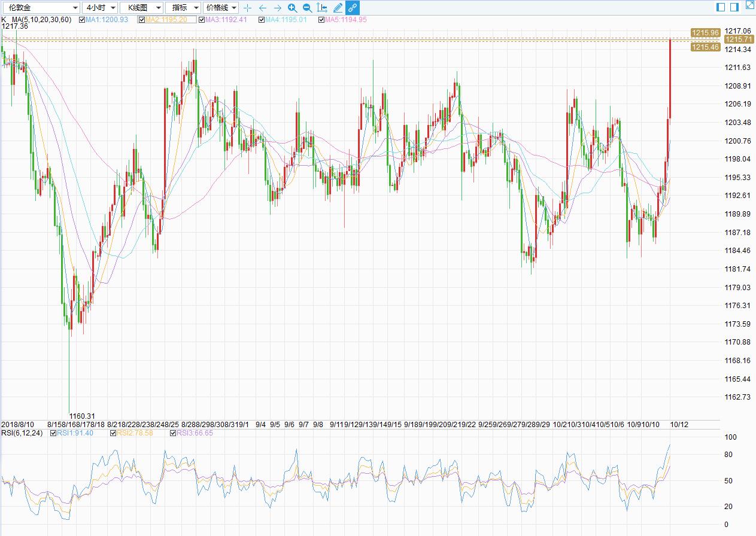This screenshot has height=536, width=756.
Task: Expand the K线图 chart type dropdown
Action: pos(141,8)
